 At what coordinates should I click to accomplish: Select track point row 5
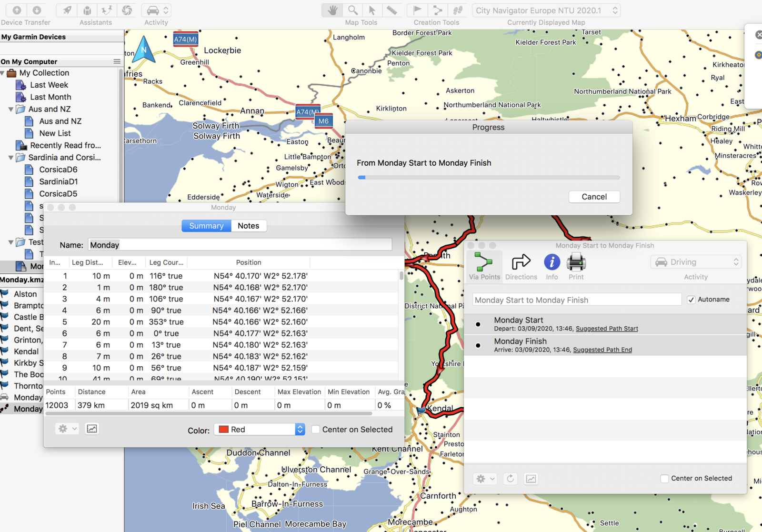[x=221, y=322]
